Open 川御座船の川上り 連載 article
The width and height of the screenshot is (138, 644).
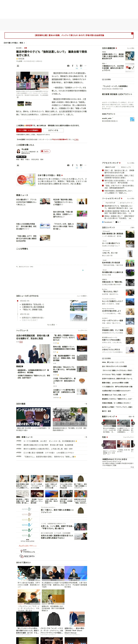(113, 68)
